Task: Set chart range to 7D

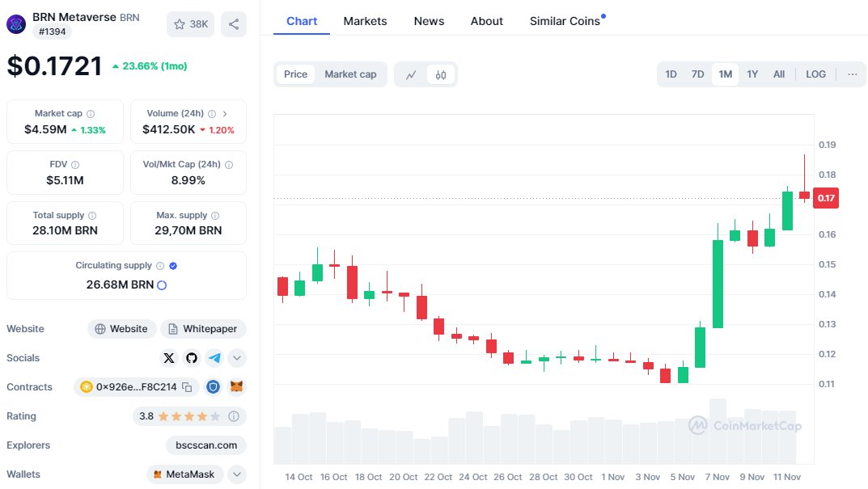Action: tap(697, 74)
